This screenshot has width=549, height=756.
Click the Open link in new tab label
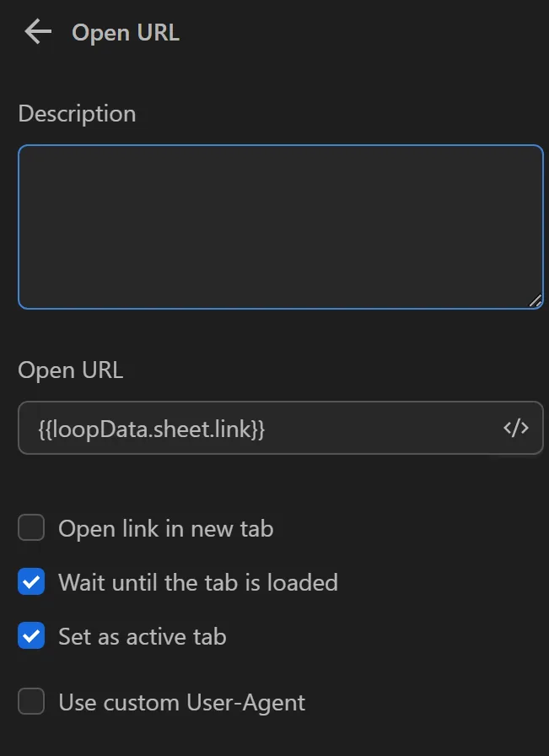pyautogui.click(x=165, y=528)
